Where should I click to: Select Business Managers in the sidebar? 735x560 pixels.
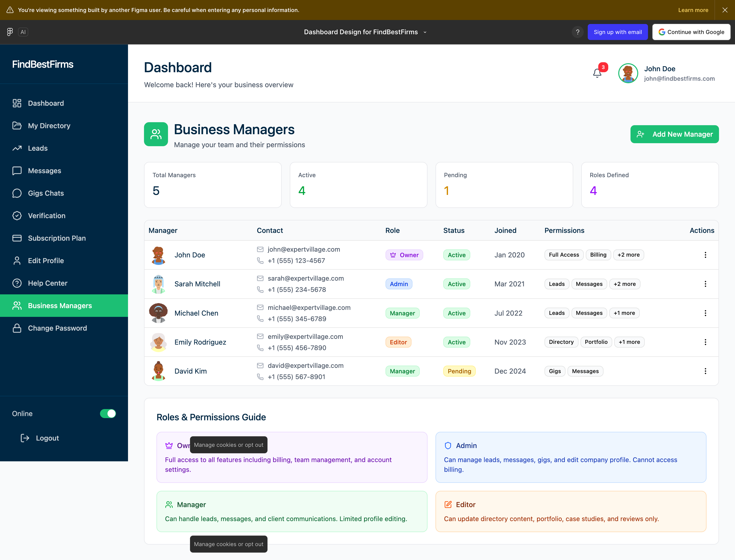(59, 305)
